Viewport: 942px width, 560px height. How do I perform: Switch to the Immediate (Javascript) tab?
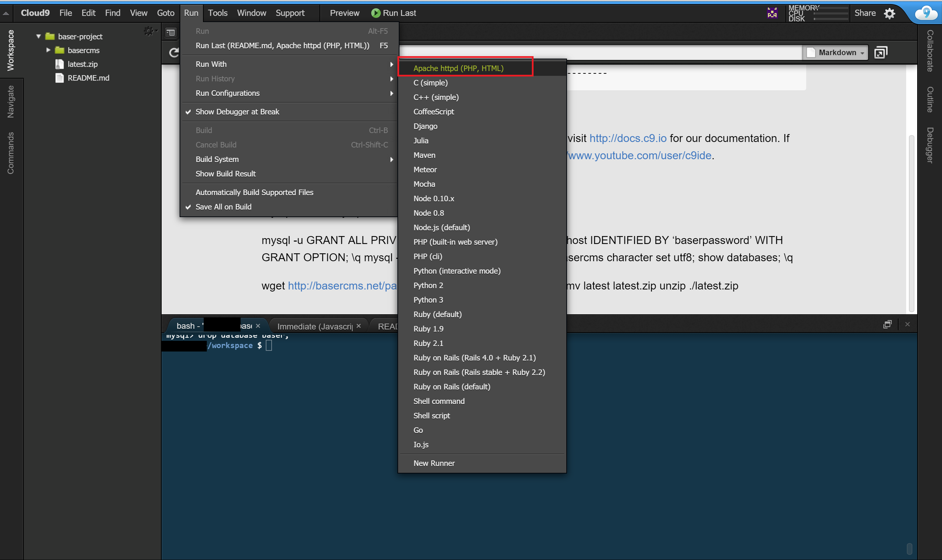click(315, 326)
